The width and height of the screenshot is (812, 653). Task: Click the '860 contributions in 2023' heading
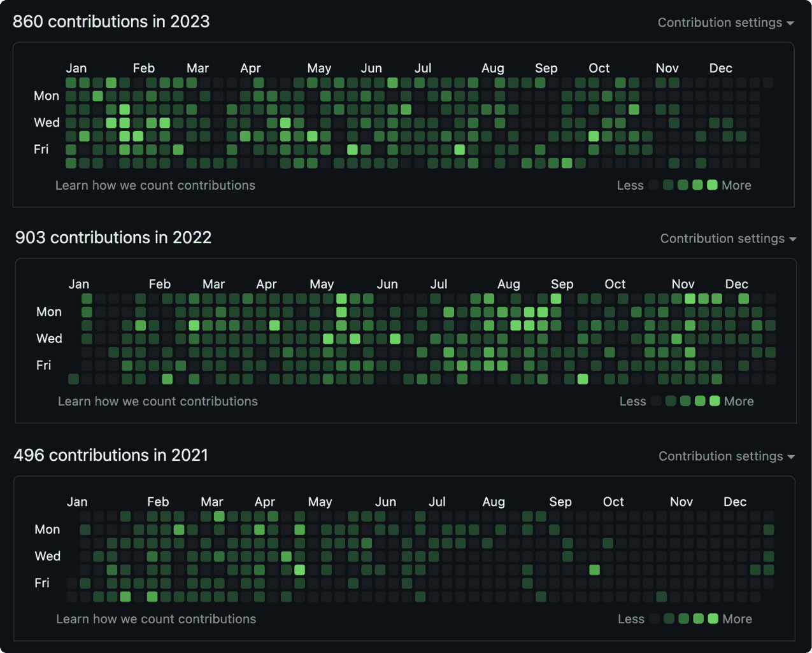[x=111, y=22]
